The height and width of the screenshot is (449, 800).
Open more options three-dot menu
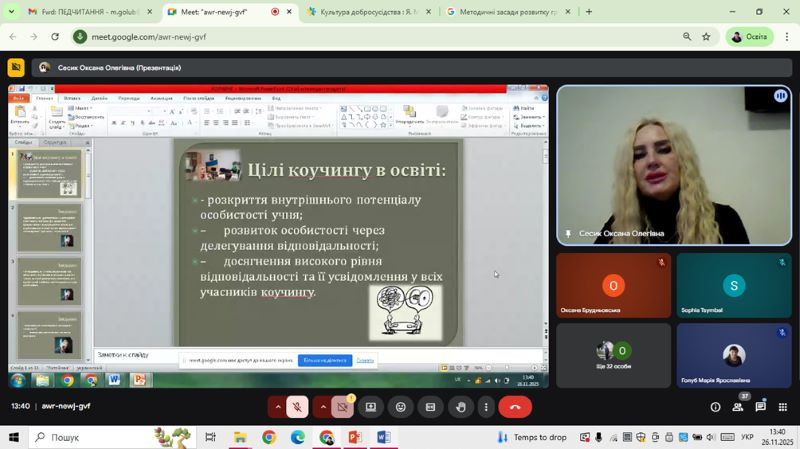(486, 407)
